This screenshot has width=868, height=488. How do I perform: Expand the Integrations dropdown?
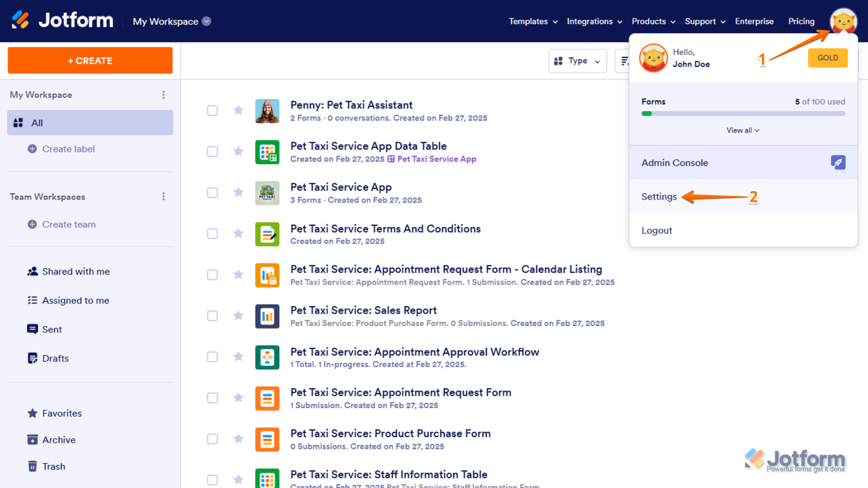(594, 21)
